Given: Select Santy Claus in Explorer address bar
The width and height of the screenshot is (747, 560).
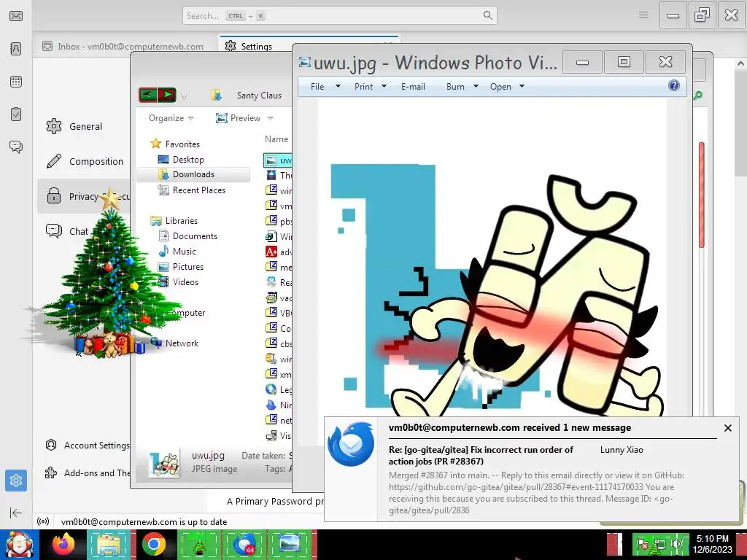Looking at the screenshot, I should point(259,96).
